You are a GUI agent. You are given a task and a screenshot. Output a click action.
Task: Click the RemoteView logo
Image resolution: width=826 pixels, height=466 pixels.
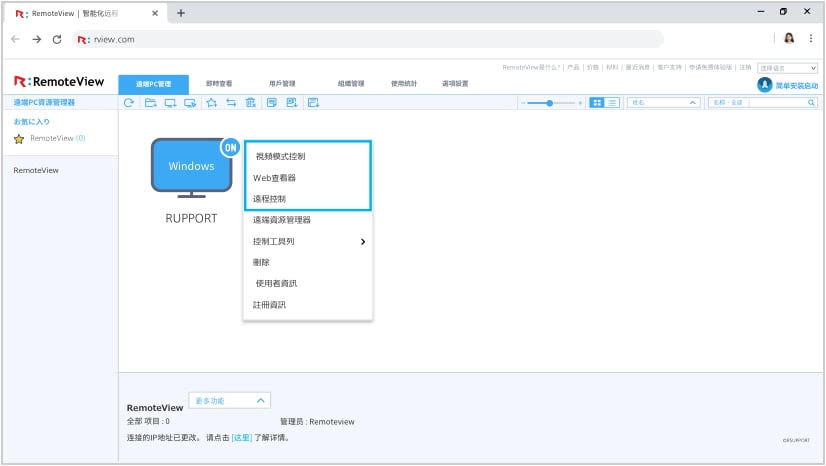[x=58, y=82]
